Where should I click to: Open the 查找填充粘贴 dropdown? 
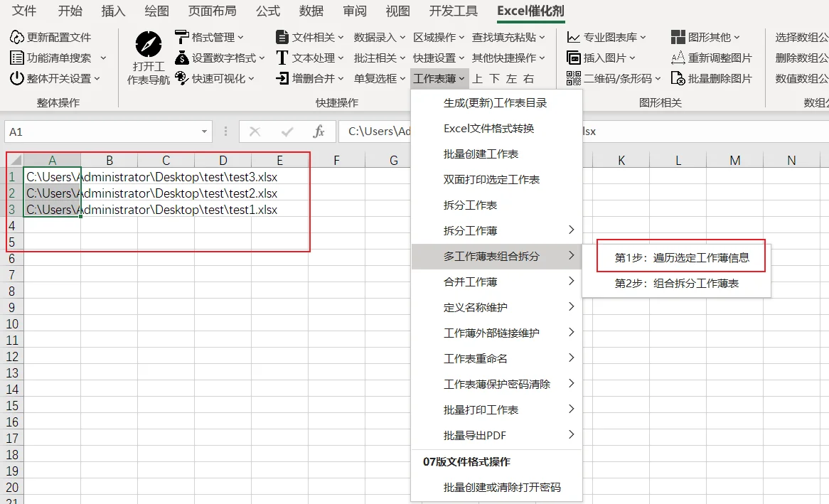click(508, 37)
